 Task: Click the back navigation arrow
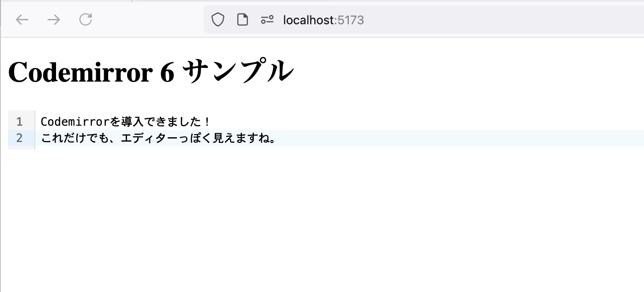22,19
